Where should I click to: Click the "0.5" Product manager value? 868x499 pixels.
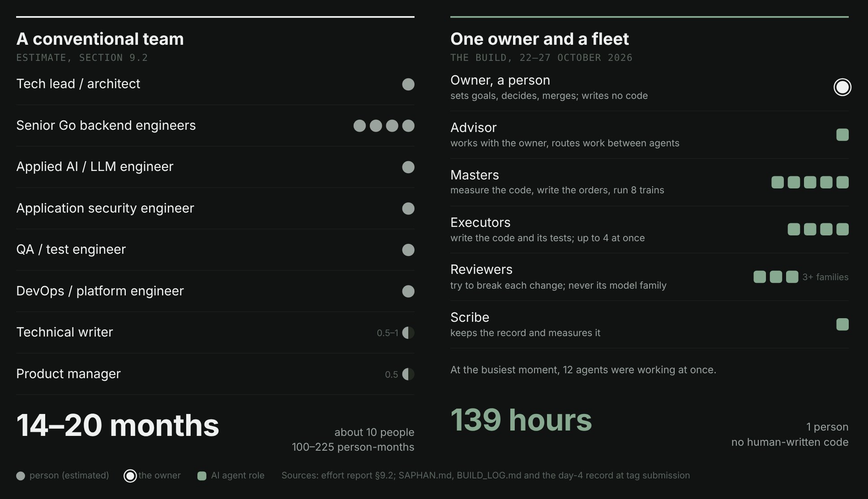tap(391, 375)
